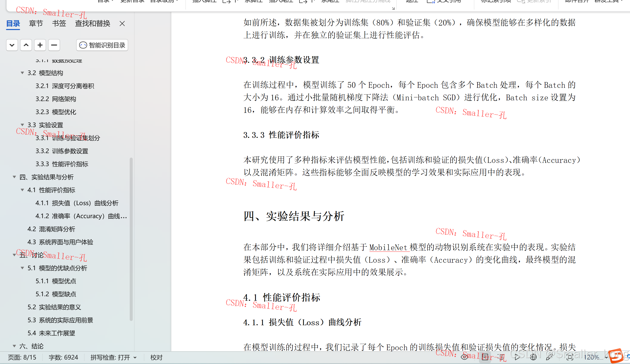Screen dimensions: 630x364
Task: Select page layout view icon in status bar
Action: pos(485,357)
